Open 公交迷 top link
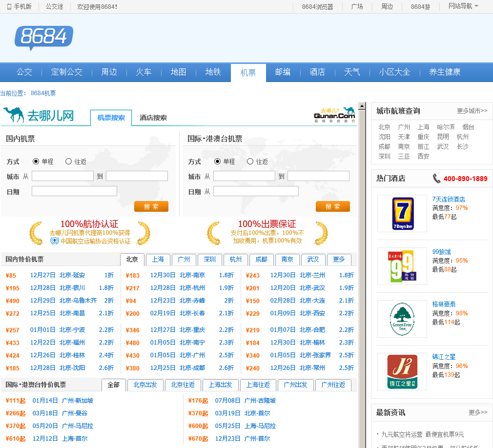The height and width of the screenshot is (448, 493). (x=54, y=7)
